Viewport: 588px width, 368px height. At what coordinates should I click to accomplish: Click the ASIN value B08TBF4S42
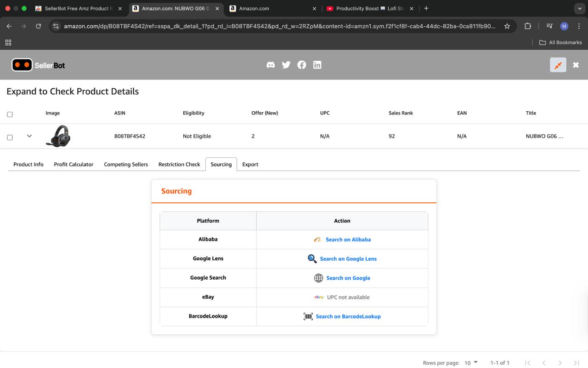pos(130,136)
